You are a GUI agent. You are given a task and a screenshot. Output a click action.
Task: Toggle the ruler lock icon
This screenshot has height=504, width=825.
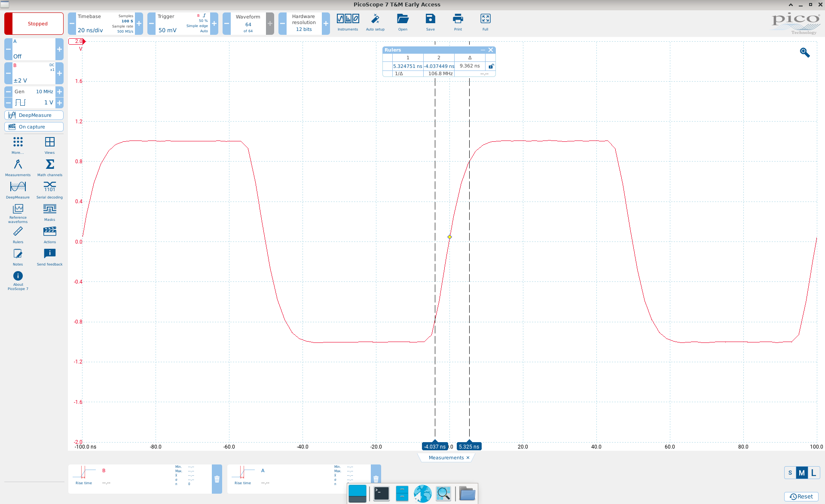coord(491,66)
